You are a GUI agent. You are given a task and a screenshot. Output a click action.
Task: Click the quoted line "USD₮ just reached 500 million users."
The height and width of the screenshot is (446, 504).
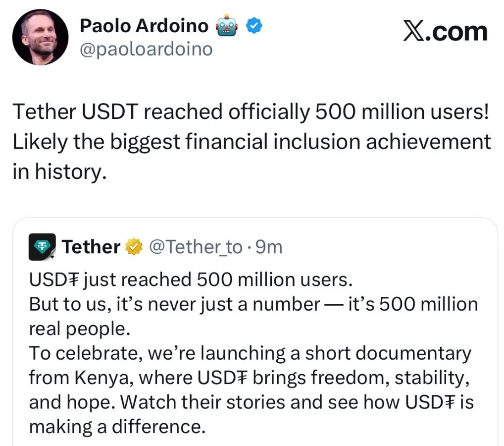click(x=191, y=279)
